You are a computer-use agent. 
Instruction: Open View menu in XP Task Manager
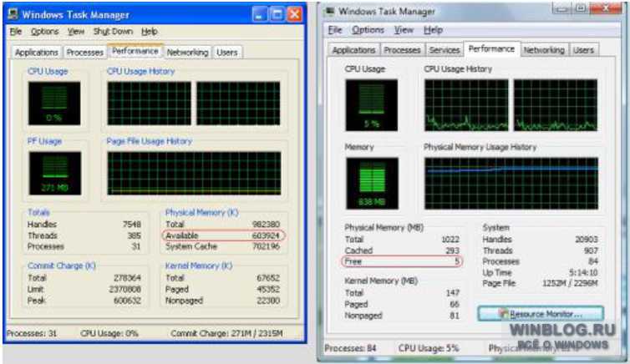75,31
